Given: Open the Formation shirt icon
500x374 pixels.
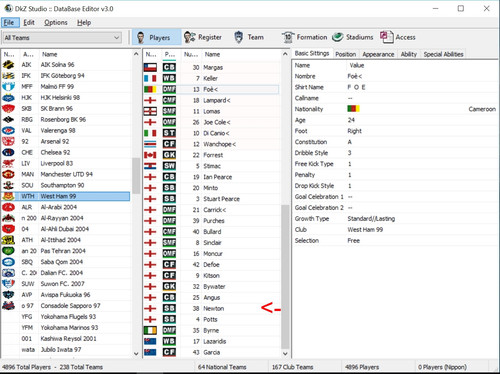Looking at the screenshot, I should click(288, 37).
